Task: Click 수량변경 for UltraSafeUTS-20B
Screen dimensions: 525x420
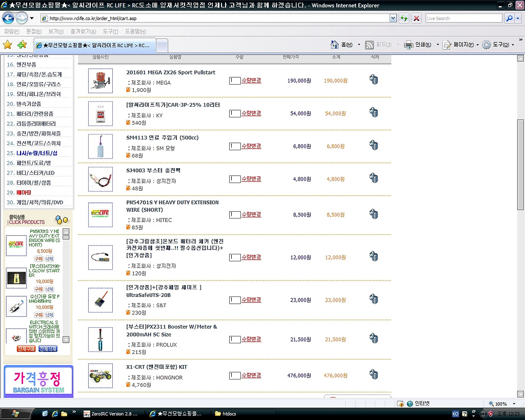Action: tap(251, 300)
